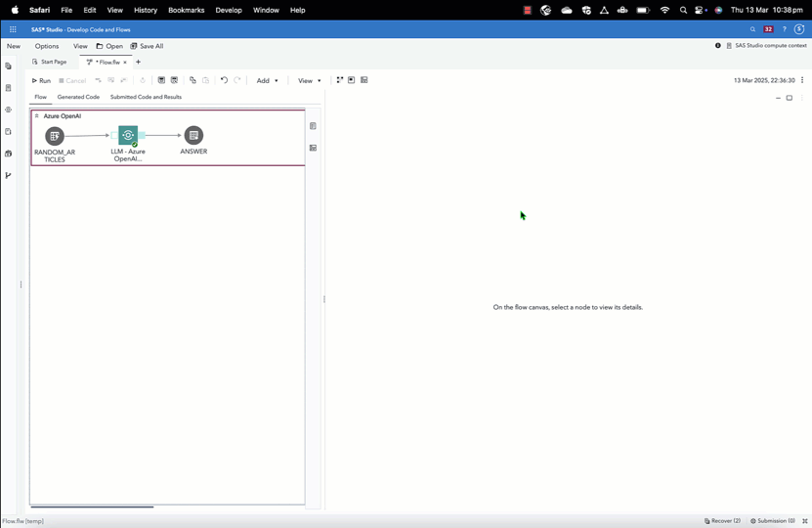Click the compute context info icon
The width and height of the screenshot is (812, 528).
[718, 46]
